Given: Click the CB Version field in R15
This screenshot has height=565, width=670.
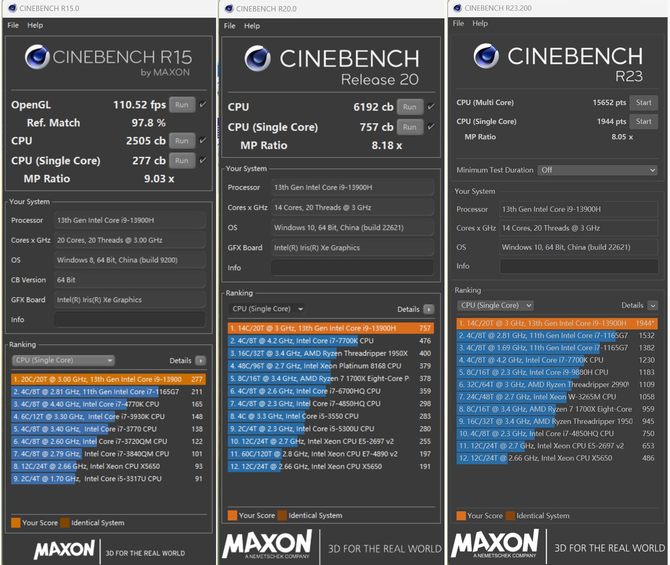Looking at the screenshot, I should (129, 280).
